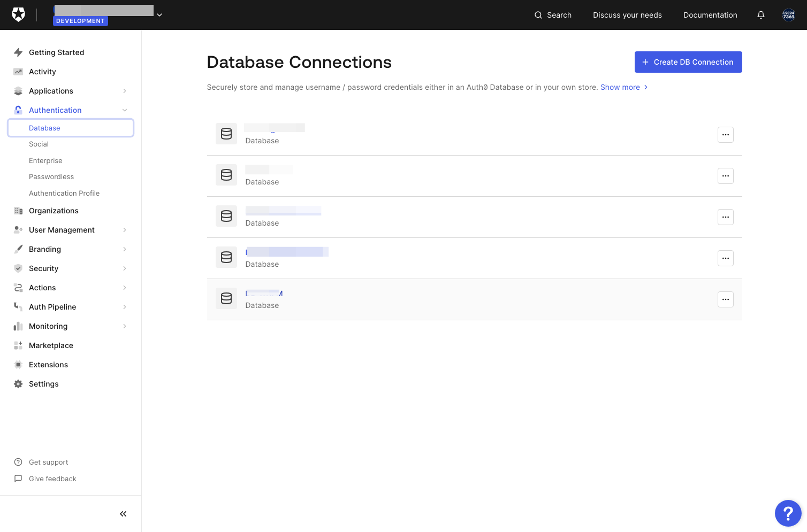Click the Applications stack icon
The image size is (807, 532).
pyautogui.click(x=18, y=91)
